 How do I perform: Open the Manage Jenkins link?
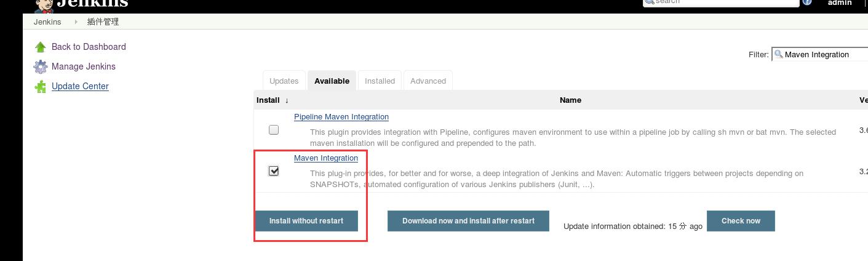point(84,66)
